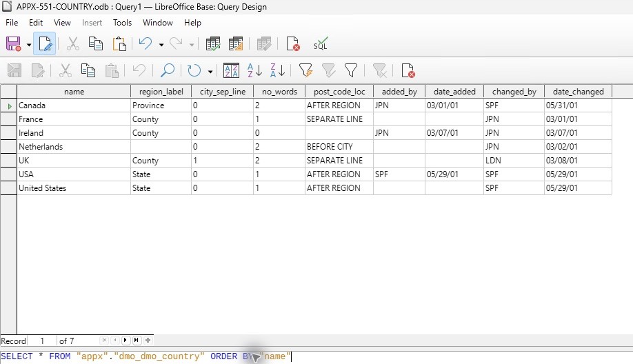Open the Refresh dropdown arrow
Screen dimensions: 633x364
pyautogui.click(x=210, y=72)
